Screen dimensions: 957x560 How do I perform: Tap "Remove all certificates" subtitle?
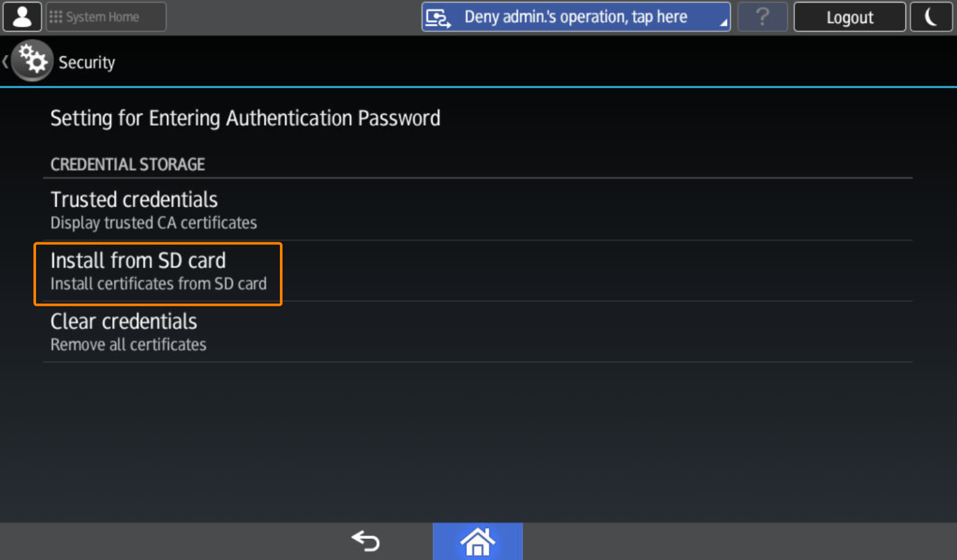coord(128,345)
